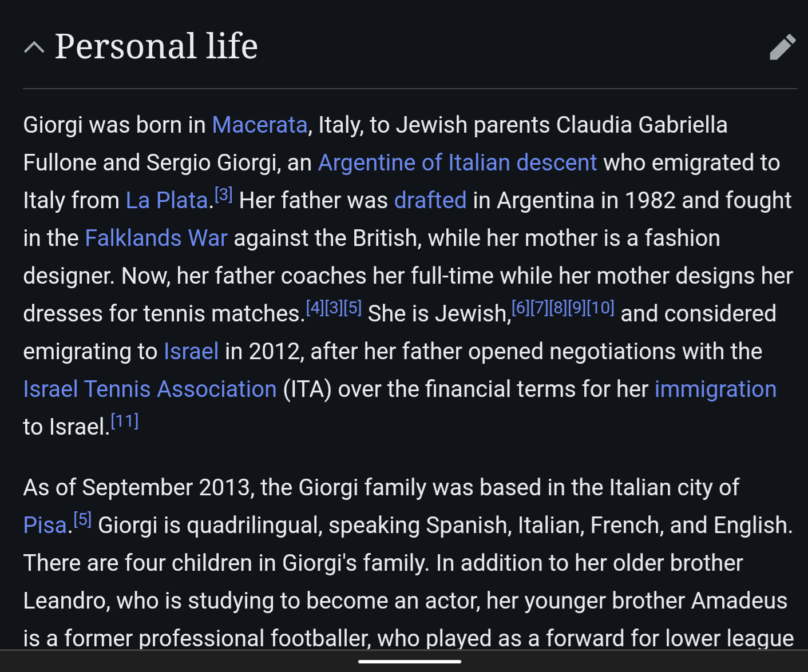808x672 pixels.
Task: Click citation [10] reference
Action: point(600,308)
